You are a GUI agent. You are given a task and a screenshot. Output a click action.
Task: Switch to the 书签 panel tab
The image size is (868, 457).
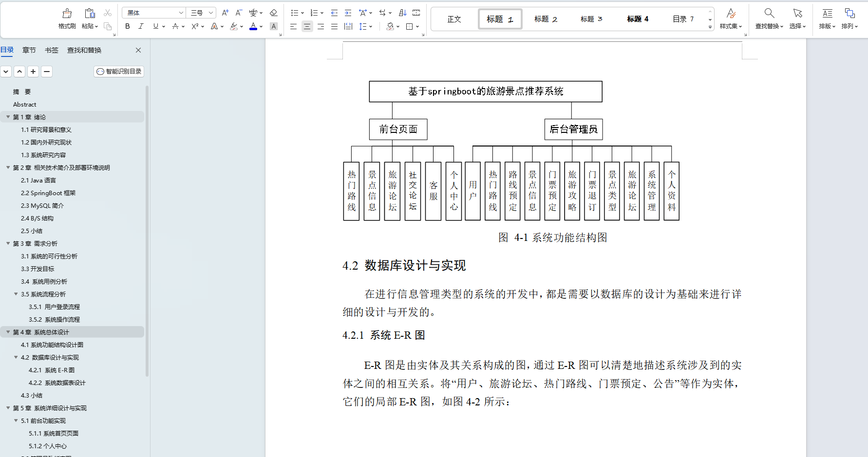(51, 50)
